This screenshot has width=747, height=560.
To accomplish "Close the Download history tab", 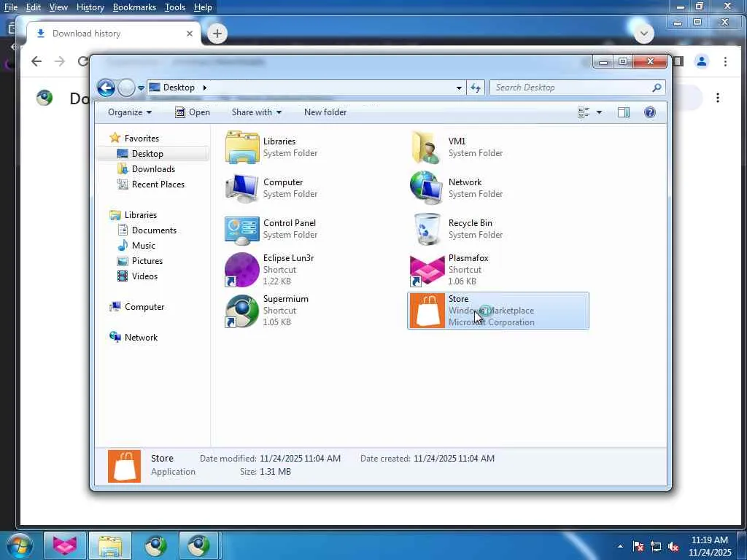I will click(x=190, y=34).
